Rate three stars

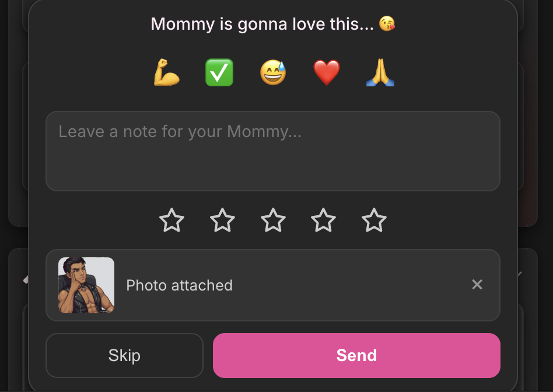(x=272, y=220)
